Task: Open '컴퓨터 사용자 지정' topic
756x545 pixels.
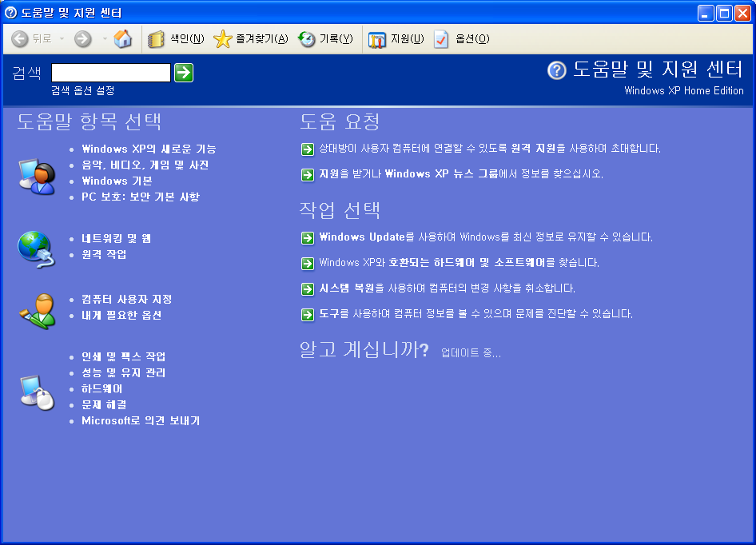Action: [x=127, y=299]
